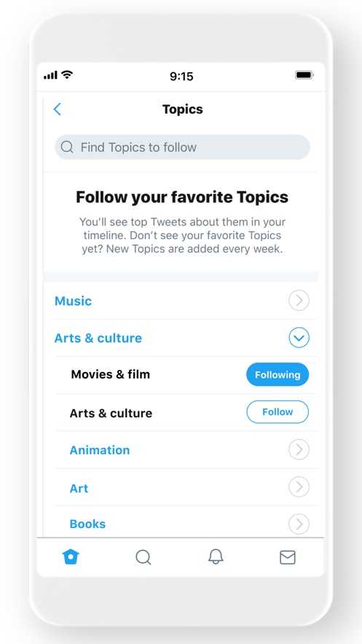Click the Find Topics to follow field
Viewport: 362px width, 644px height.
pos(182,147)
